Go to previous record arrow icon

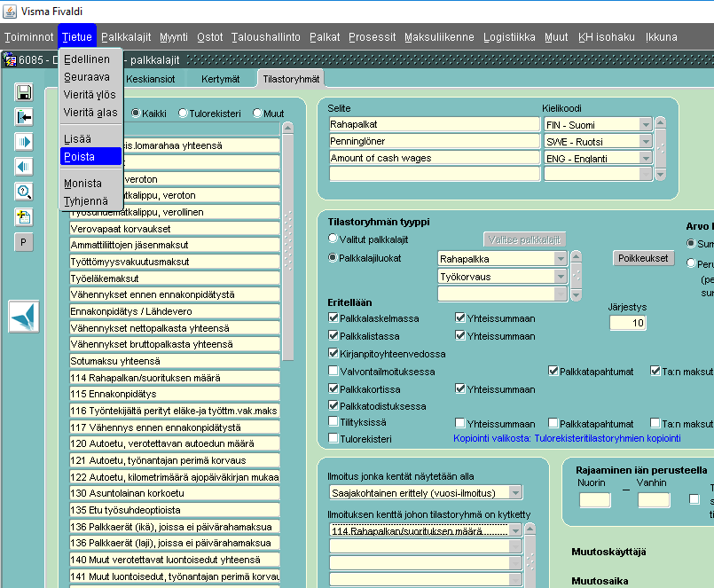(24, 167)
